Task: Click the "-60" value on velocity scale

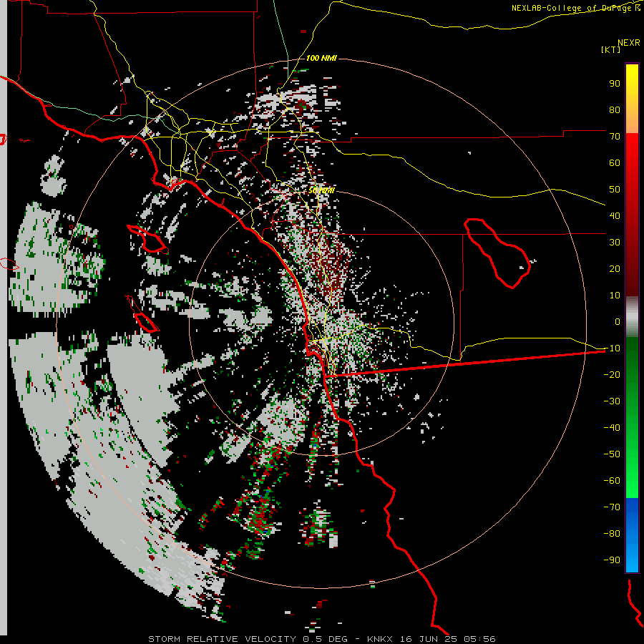Action: (612, 481)
